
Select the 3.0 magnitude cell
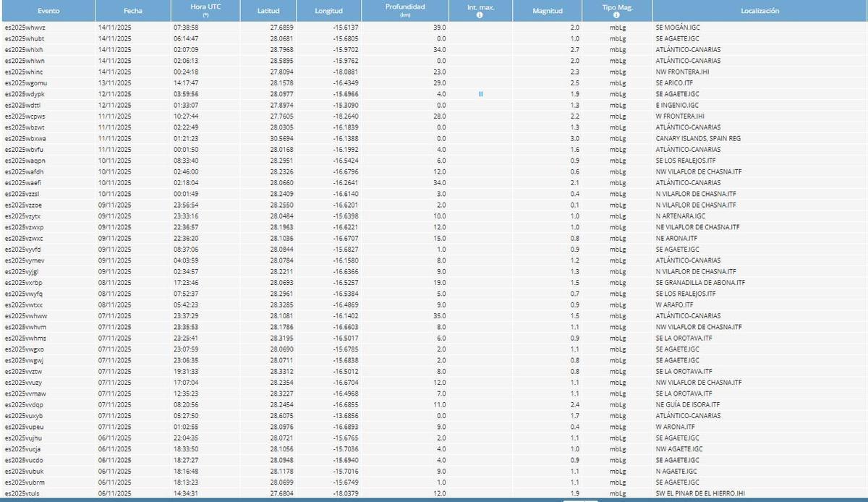click(574, 138)
